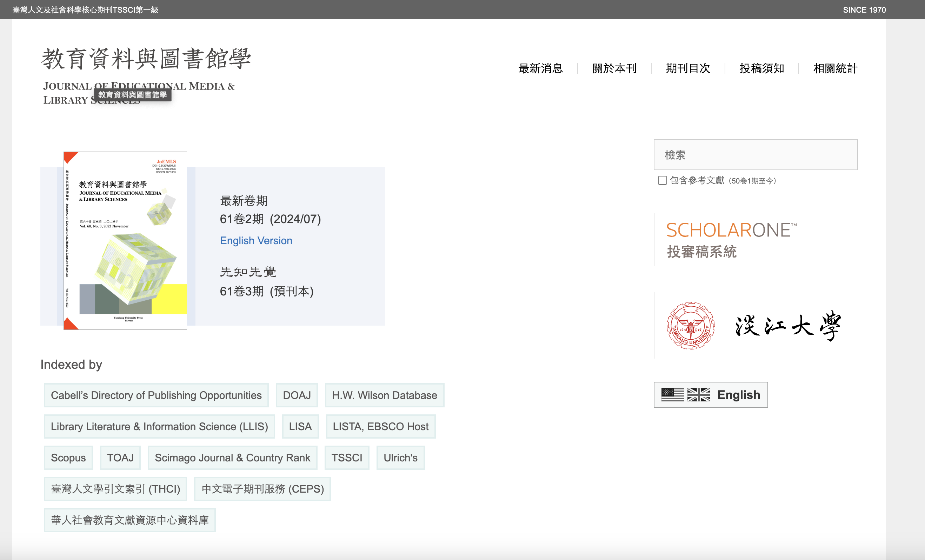The image size is (925, 560).
Task: Open the Scopus index tag
Action: click(x=68, y=458)
